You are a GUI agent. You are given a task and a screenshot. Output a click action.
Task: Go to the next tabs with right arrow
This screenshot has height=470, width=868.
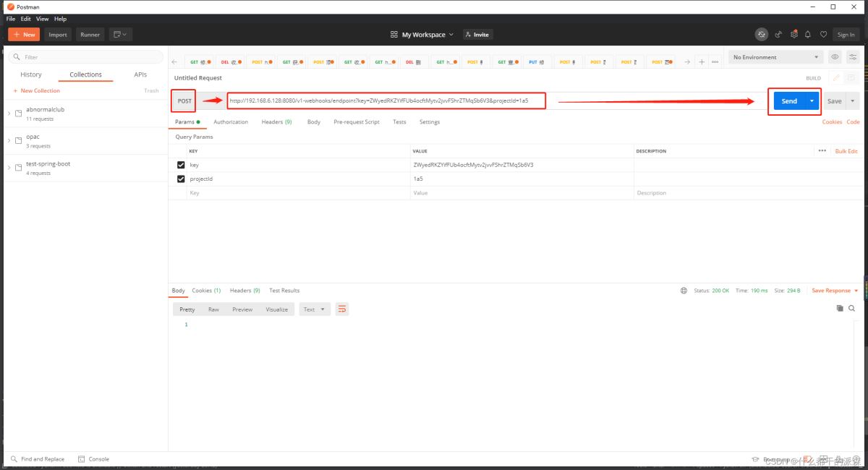(687, 62)
